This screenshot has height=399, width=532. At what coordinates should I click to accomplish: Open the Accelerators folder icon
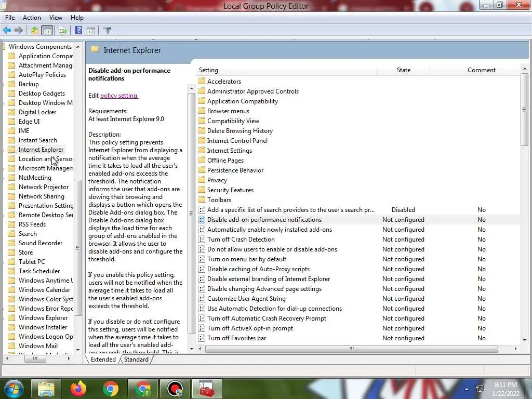[x=202, y=81]
